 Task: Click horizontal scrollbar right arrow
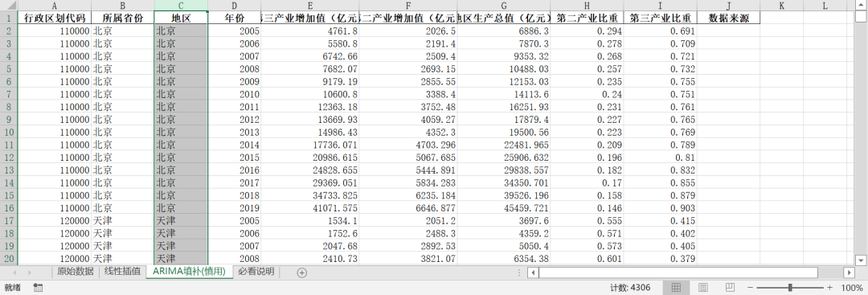pos(850,272)
